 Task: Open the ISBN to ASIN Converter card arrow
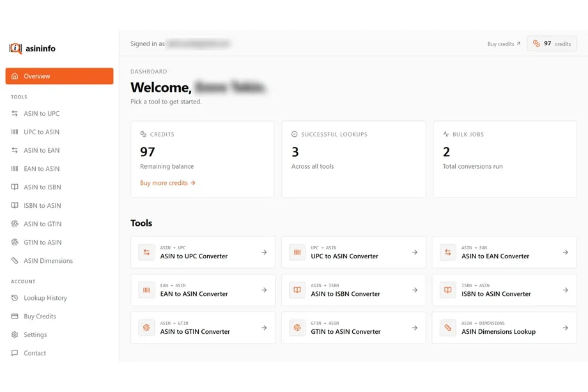(565, 290)
